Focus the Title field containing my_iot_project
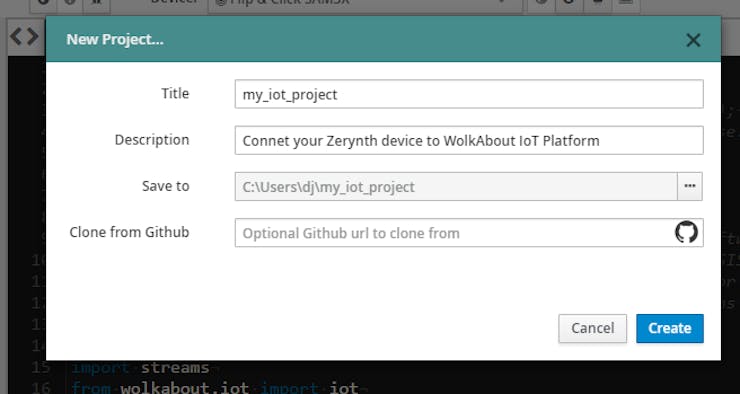This screenshot has height=394, width=740. pos(469,94)
